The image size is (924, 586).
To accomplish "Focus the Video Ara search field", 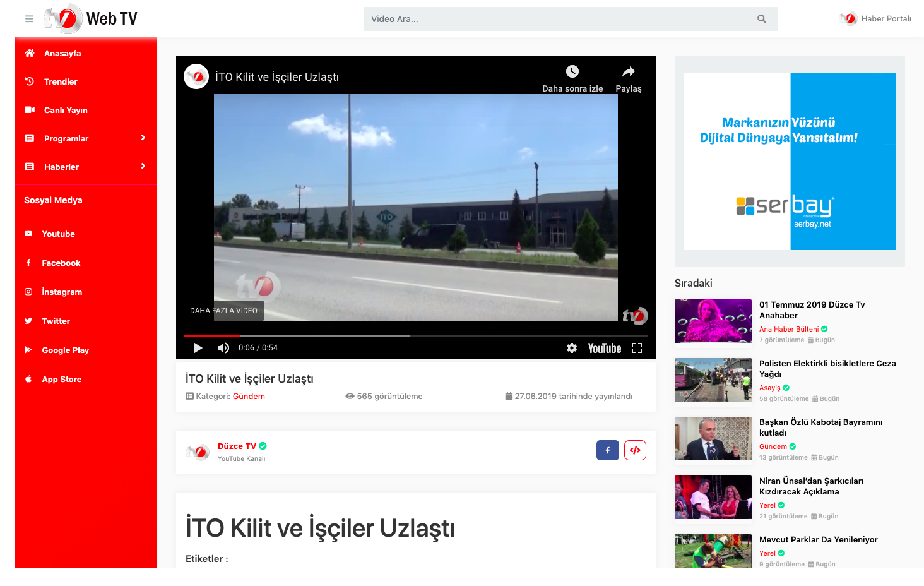I will pyautogui.click(x=571, y=19).
